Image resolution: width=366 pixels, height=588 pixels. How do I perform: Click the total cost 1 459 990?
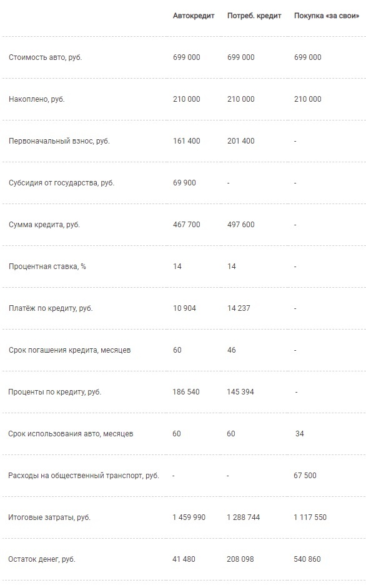click(189, 517)
